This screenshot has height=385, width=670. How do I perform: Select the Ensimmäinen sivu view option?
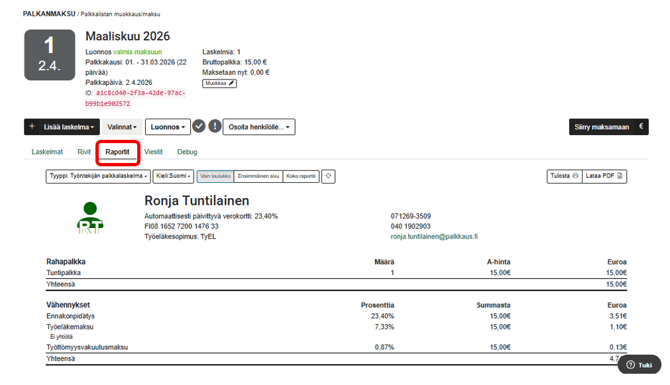tap(258, 176)
